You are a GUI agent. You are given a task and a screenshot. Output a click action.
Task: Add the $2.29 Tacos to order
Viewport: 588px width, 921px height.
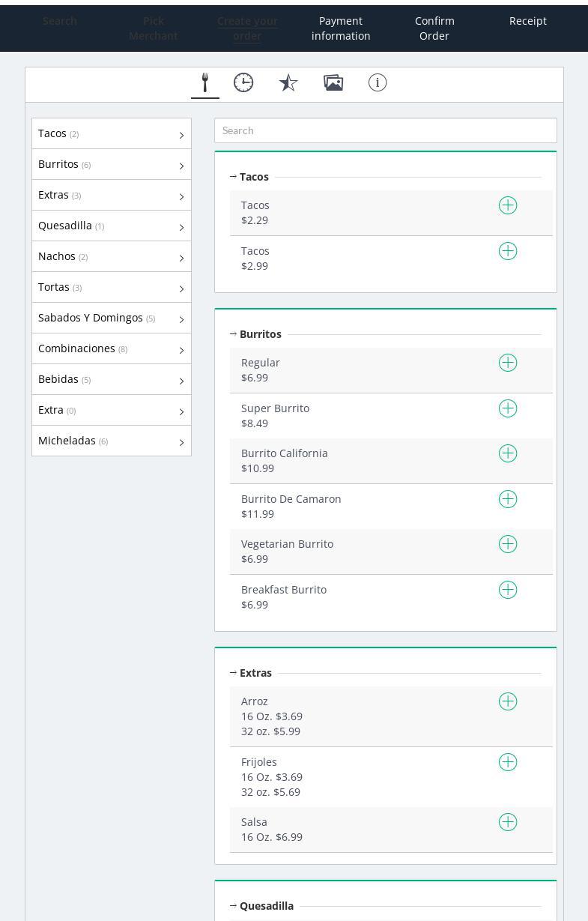coord(508,205)
